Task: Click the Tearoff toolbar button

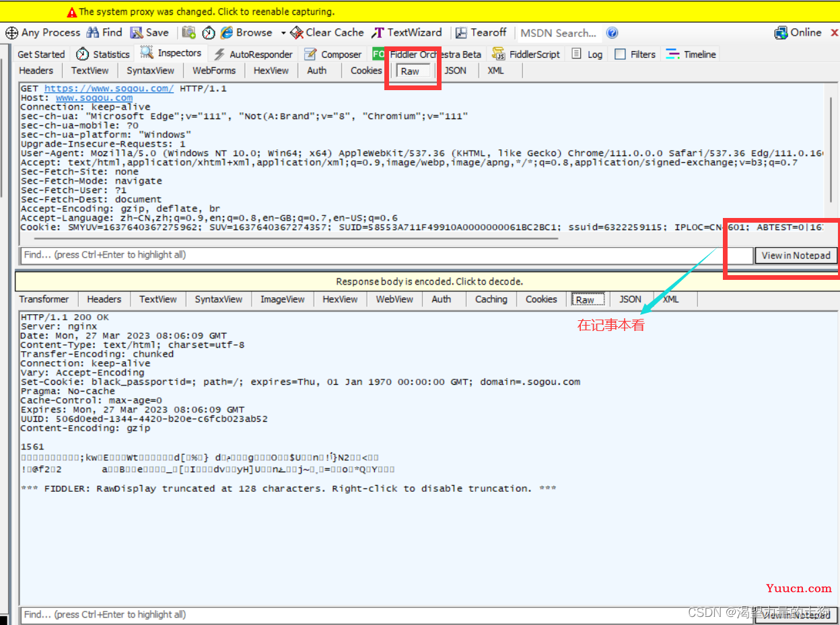Action: point(481,32)
